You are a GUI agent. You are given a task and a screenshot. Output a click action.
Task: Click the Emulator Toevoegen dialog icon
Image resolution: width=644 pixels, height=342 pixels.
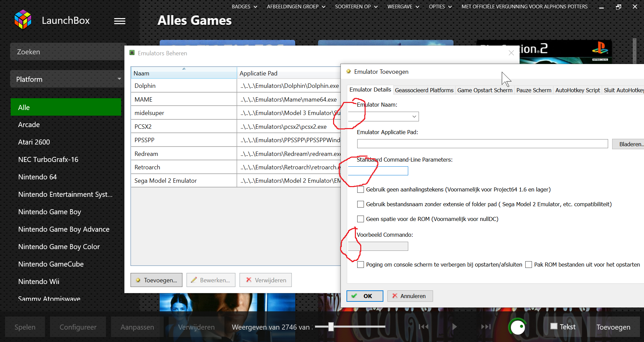[348, 71]
